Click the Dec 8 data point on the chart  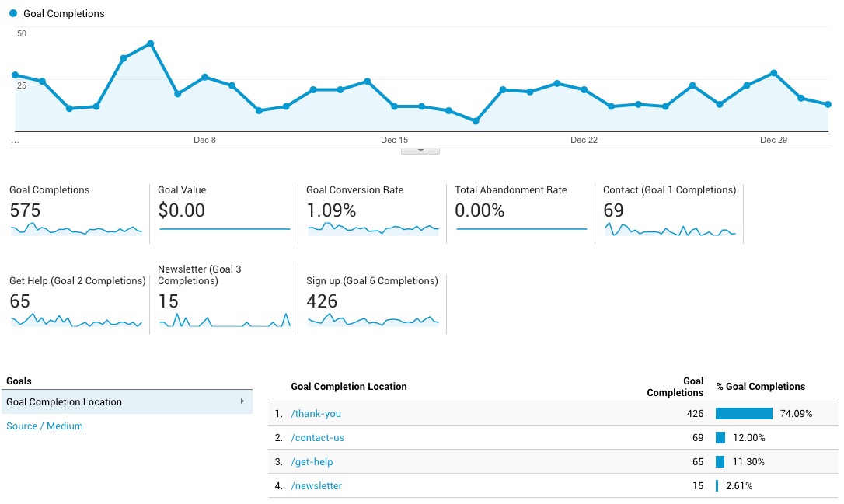point(205,77)
